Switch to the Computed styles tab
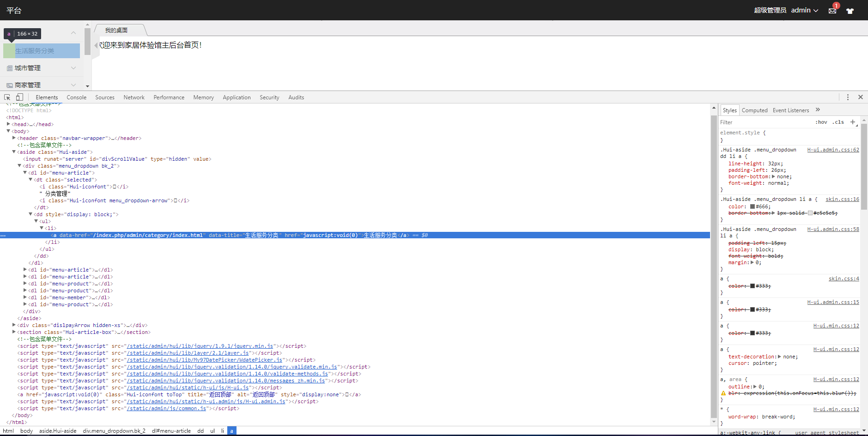 coord(755,110)
